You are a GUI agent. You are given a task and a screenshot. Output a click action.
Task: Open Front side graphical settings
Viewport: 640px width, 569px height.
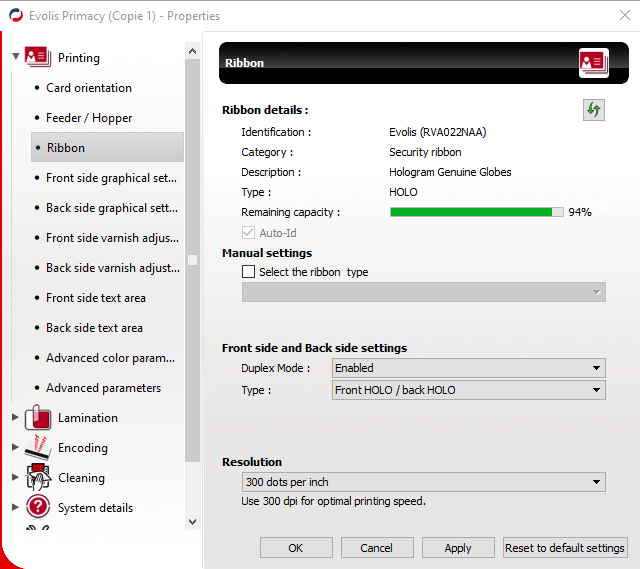pyautogui.click(x=111, y=178)
